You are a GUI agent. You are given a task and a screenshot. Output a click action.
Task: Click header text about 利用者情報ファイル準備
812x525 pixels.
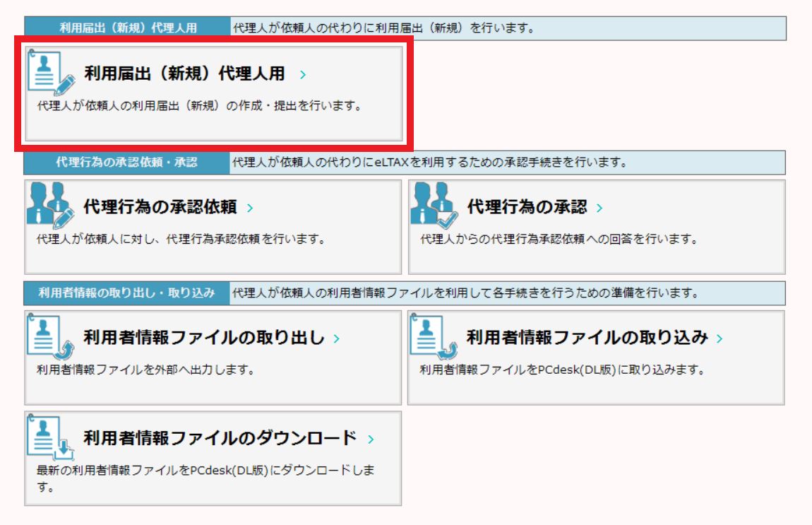tap(465, 293)
